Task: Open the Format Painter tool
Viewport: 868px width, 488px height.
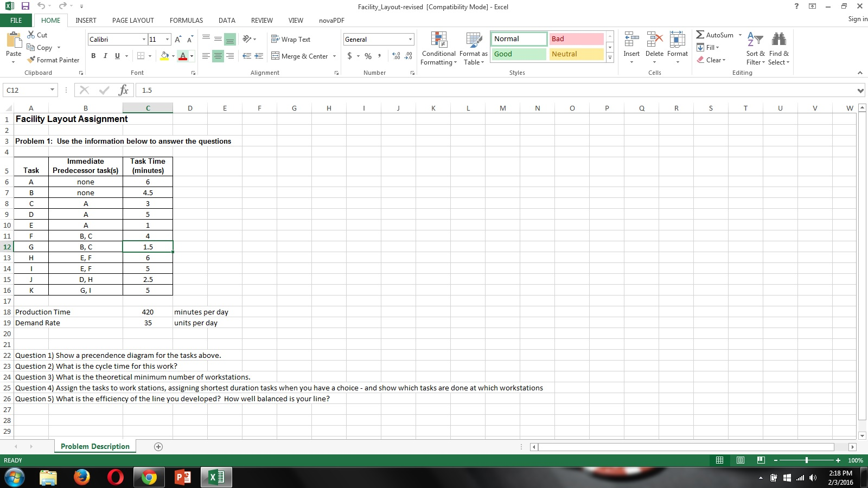Action: (x=53, y=60)
